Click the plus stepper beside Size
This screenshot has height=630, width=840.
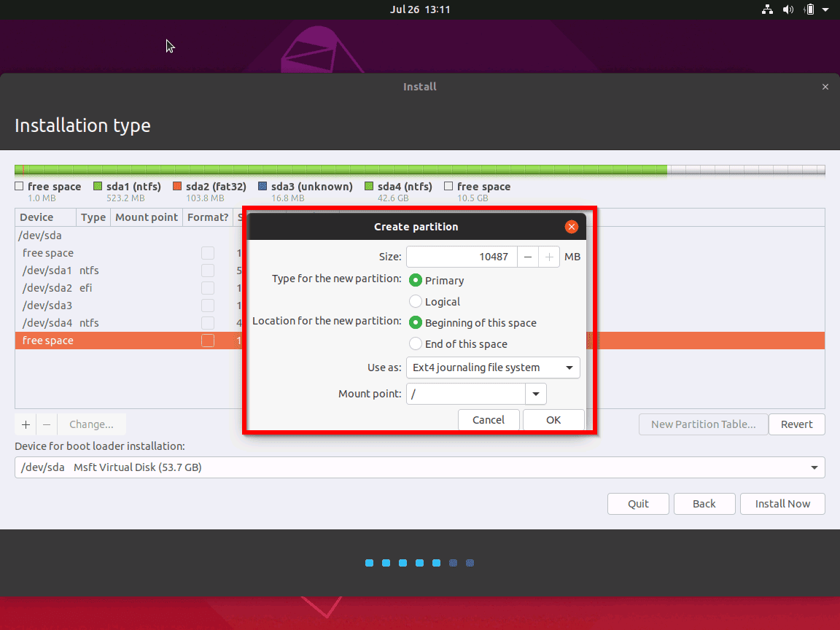click(x=548, y=256)
